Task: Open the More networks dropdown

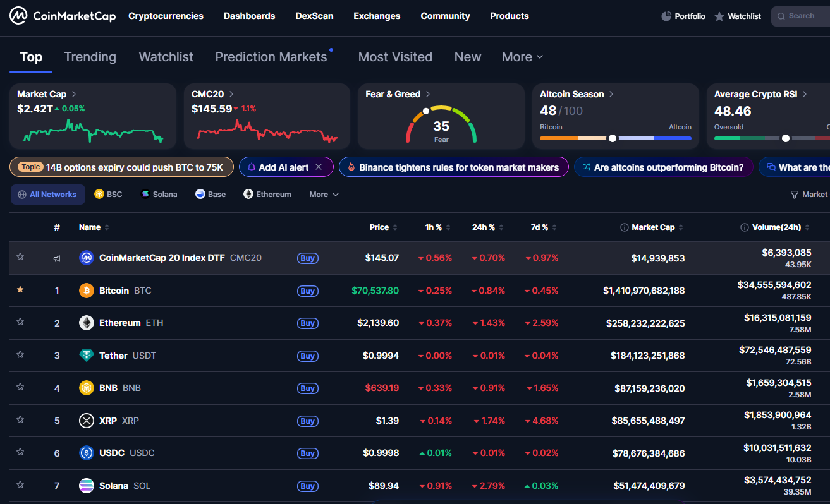Action: coord(323,194)
